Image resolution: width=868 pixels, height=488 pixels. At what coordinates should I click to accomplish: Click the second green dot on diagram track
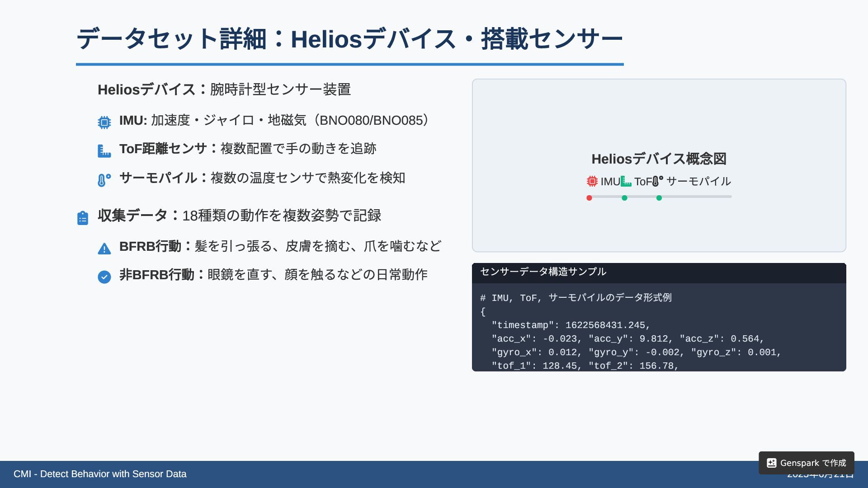[659, 198]
